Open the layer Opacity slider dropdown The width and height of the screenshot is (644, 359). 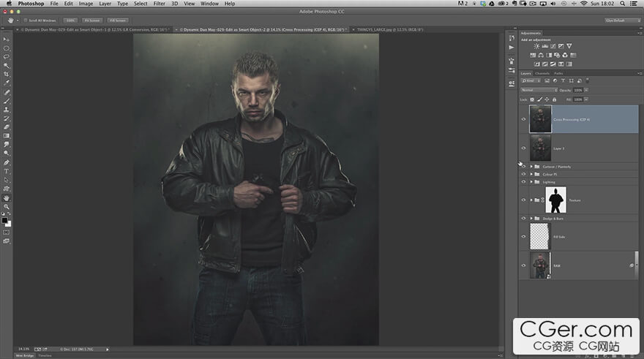click(x=586, y=90)
